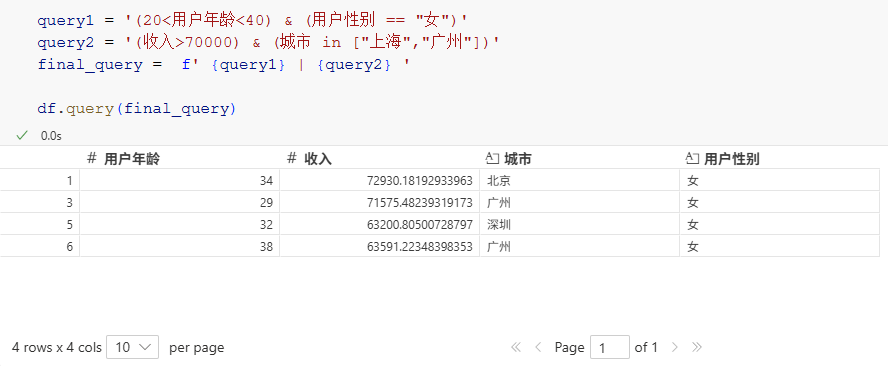Select the 广州 cell in row 3
The width and height of the screenshot is (888, 366).
coord(579,203)
